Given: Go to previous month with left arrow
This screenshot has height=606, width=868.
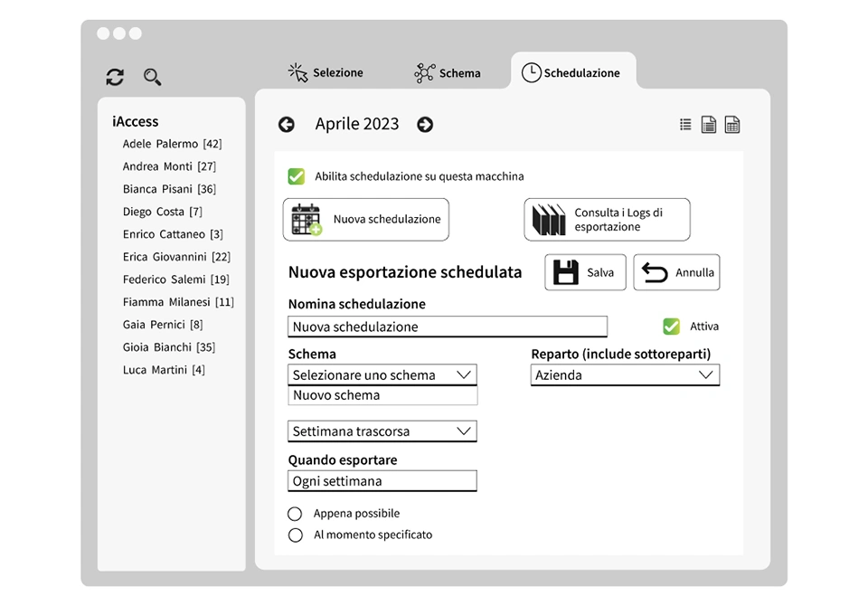Looking at the screenshot, I should point(287,125).
